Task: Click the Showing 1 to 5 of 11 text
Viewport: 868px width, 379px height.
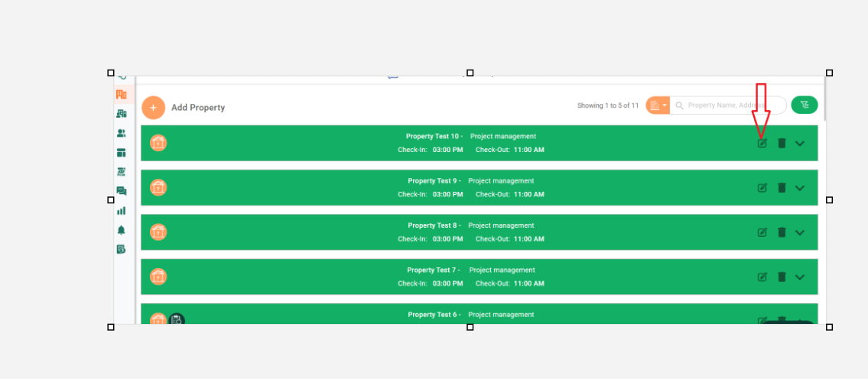Action: 608,105
